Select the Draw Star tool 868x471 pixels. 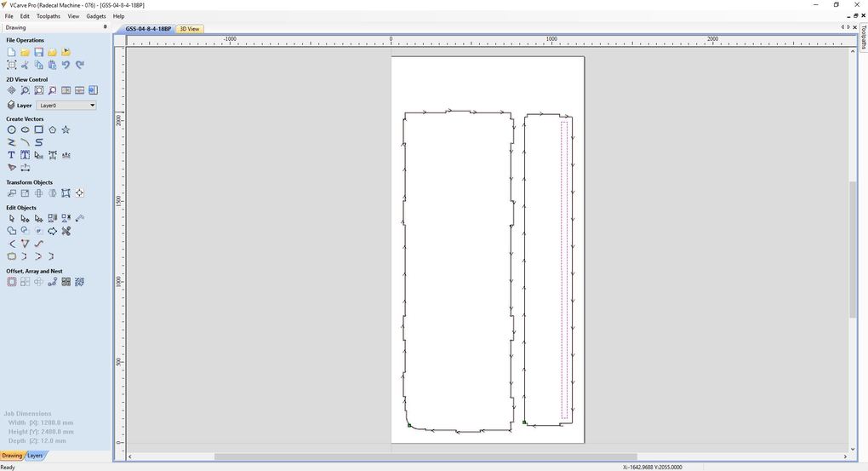tap(66, 129)
